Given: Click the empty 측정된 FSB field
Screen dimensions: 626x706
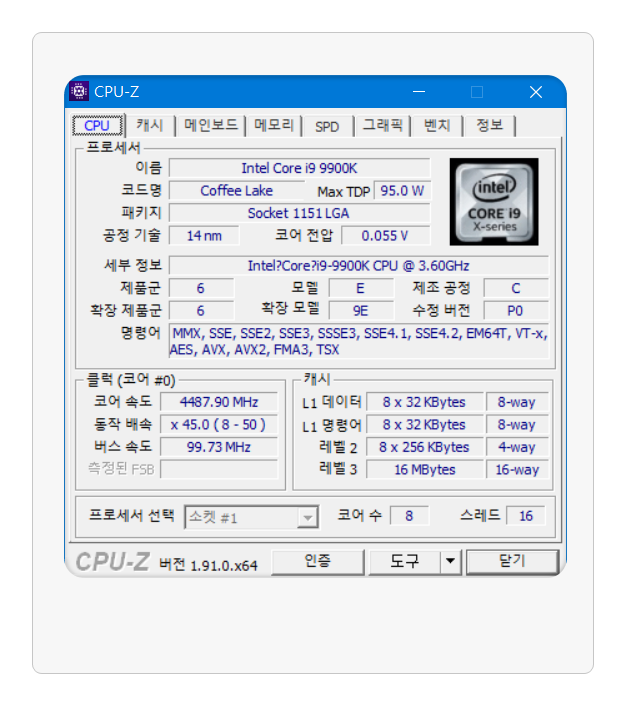Looking at the screenshot, I should [x=219, y=469].
